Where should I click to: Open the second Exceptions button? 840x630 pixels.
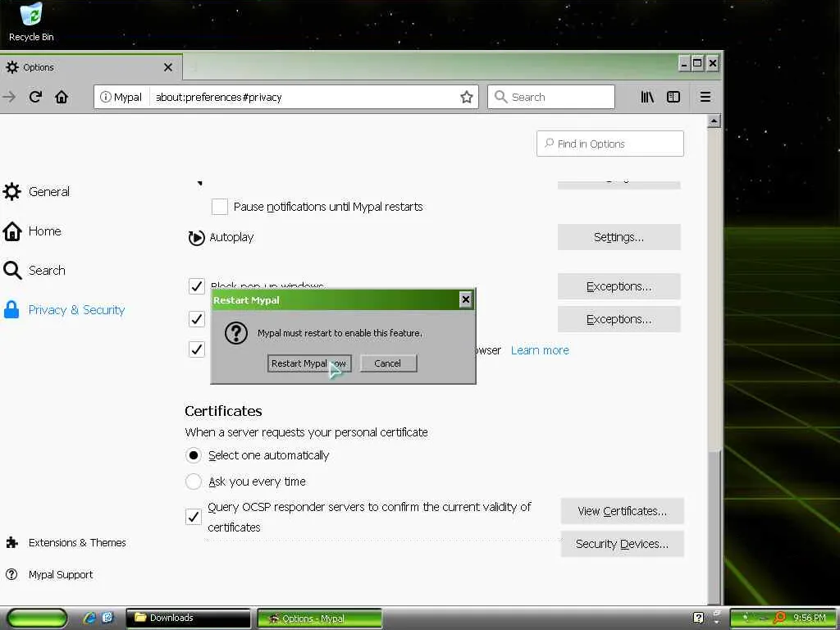point(619,319)
